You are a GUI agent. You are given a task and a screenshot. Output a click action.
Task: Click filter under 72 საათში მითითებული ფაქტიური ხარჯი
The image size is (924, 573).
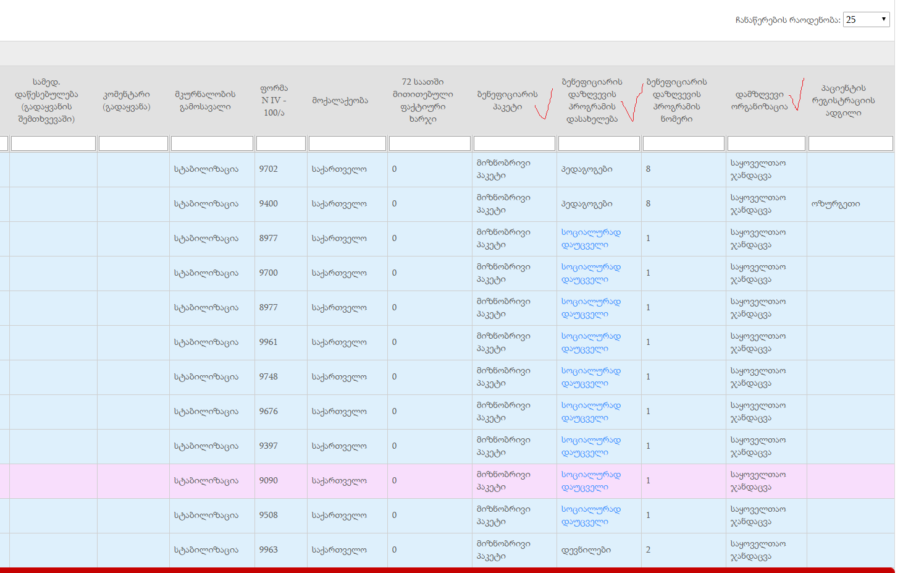point(429,143)
